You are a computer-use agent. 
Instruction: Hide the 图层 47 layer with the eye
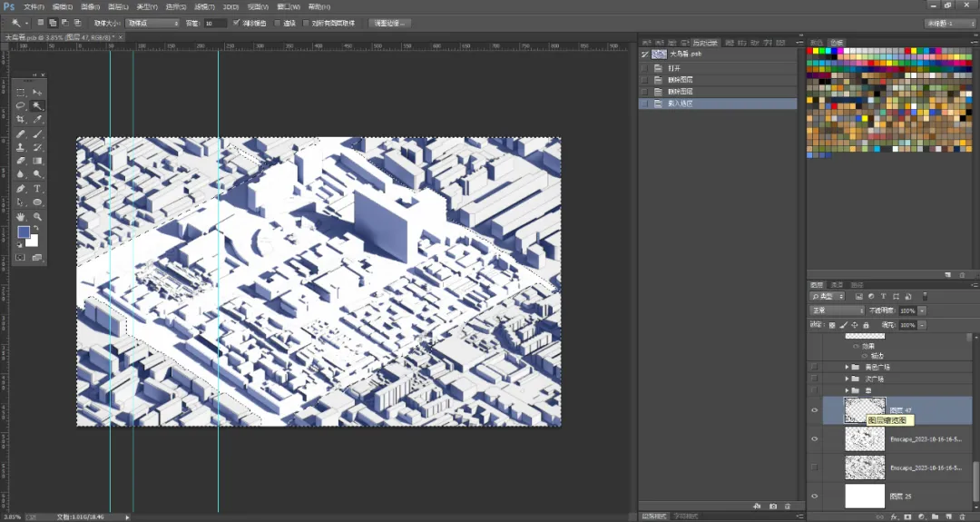coord(814,410)
